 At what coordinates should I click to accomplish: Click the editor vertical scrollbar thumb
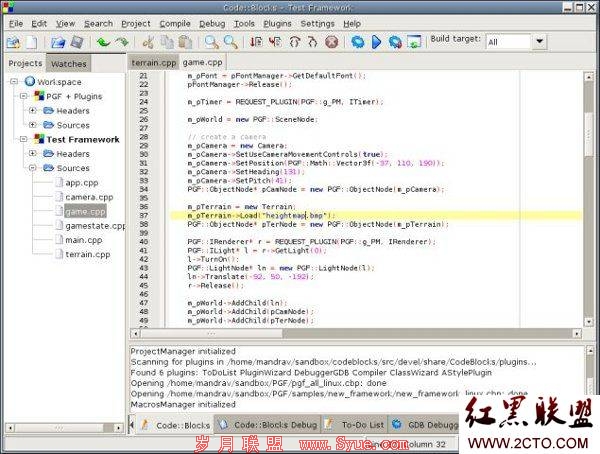pos(589,133)
